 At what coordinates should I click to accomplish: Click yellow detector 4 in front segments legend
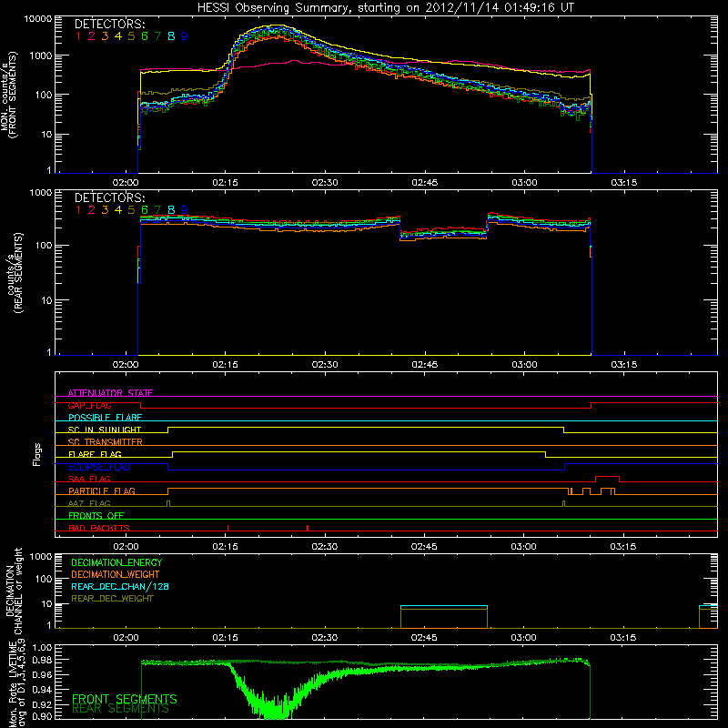pyautogui.click(x=118, y=36)
